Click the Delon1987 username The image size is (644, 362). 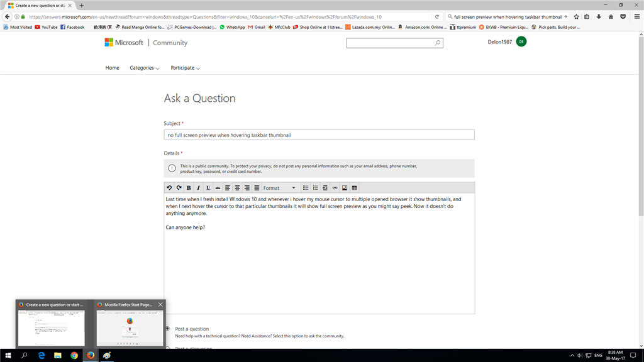pos(500,42)
